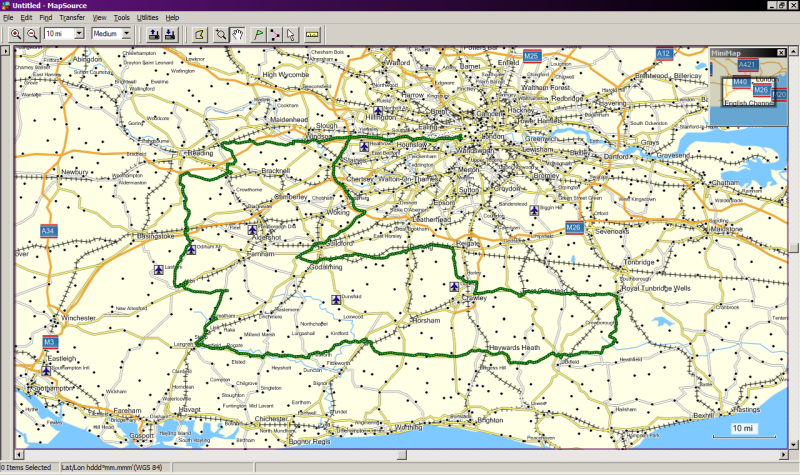The width and height of the screenshot is (800, 475).
Task: Open the Utilities menu
Action: coord(147,18)
